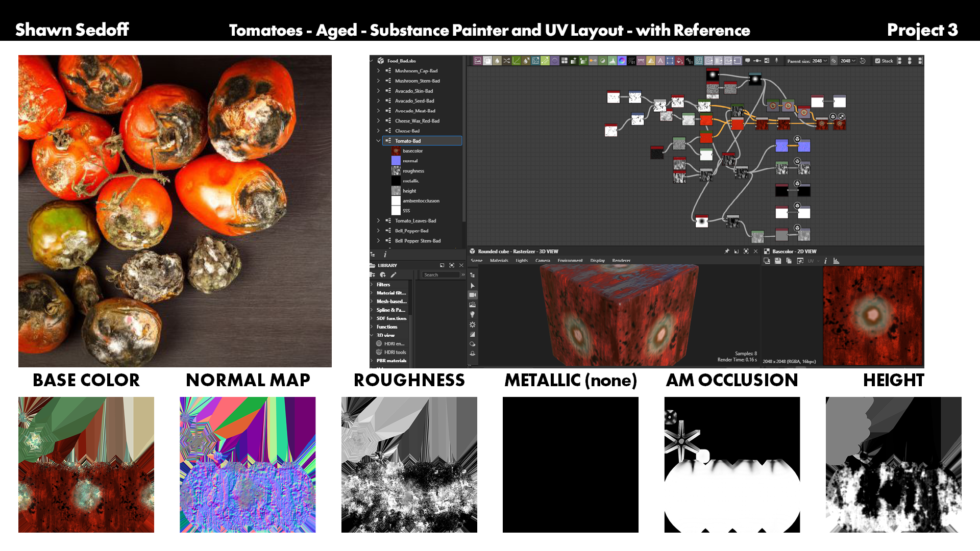Viewport: 980px width, 551px height.
Task: Select the height output under Tomato-Bad
Action: coord(409,191)
